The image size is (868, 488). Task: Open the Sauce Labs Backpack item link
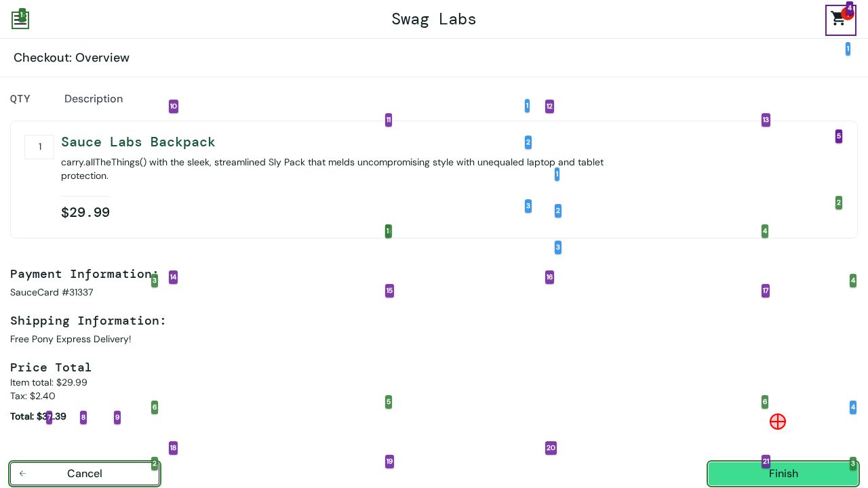coord(138,142)
